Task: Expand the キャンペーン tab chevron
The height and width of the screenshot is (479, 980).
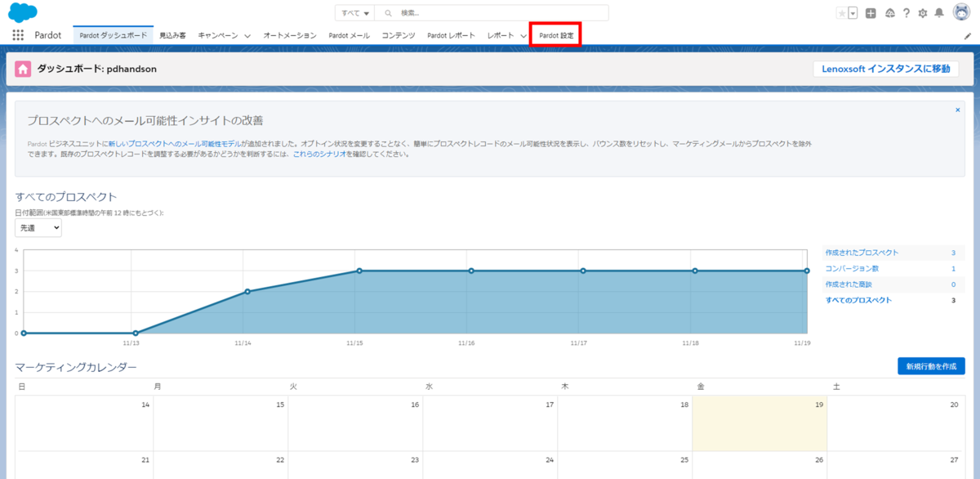Action: [x=247, y=36]
